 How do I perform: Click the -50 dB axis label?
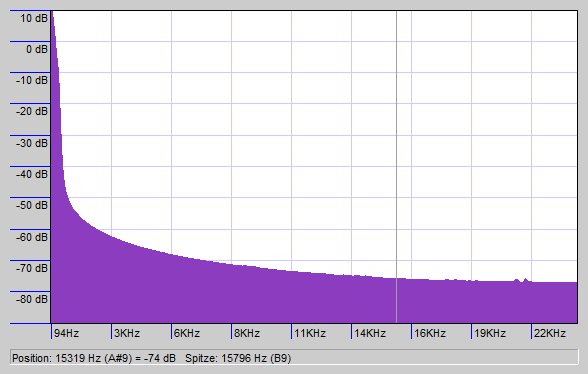coord(32,206)
